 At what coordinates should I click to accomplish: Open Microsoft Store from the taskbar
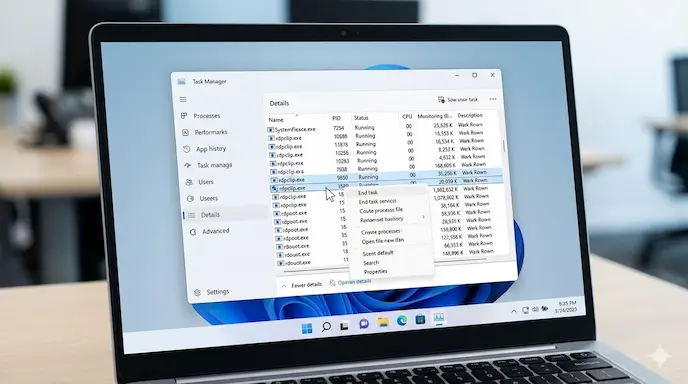(420, 319)
